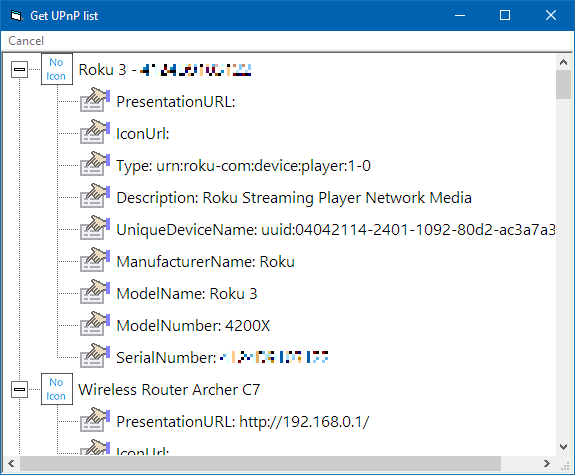Select the empty PresentationURL row under Roku 3
Screen dimensions: 575x475
[176, 102]
